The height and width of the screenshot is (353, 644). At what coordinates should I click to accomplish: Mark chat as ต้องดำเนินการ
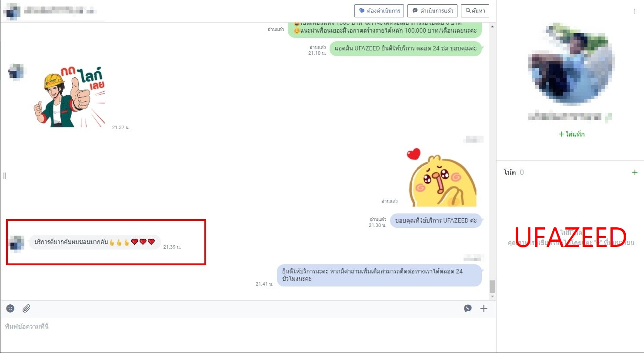coord(379,10)
